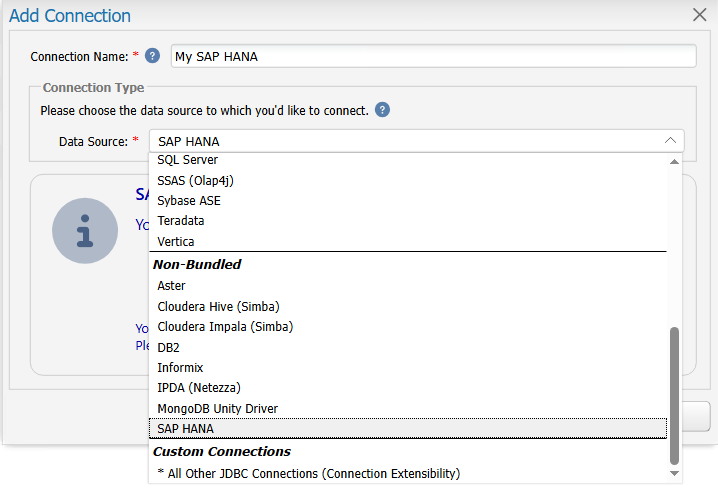The height and width of the screenshot is (491, 718).
Task: Select Cloudera Impala (Simba)
Action: click(x=408, y=327)
